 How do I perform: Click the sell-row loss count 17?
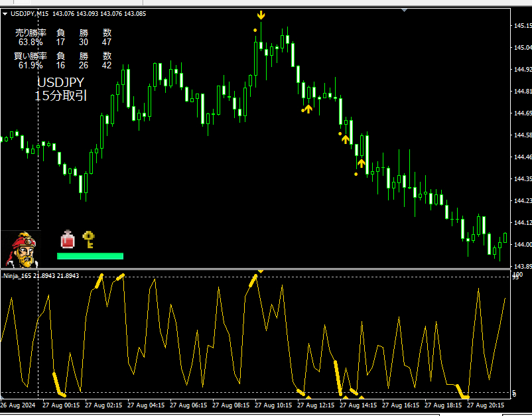point(60,42)
